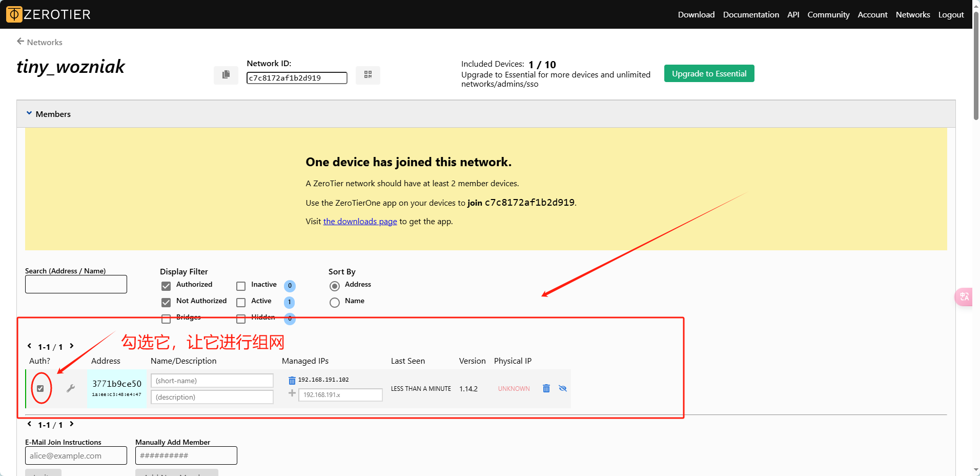Enable the Hidden display filter
Screen dimensions: 980x476
pos(241,319)
